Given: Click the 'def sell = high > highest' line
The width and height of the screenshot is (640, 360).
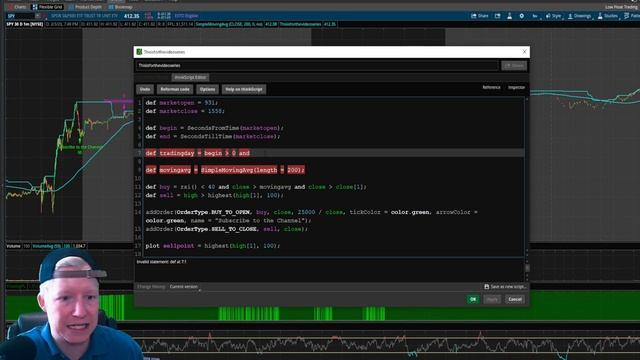Looking at the screenshot, I should pyautogui.click(x=214, y=196).
